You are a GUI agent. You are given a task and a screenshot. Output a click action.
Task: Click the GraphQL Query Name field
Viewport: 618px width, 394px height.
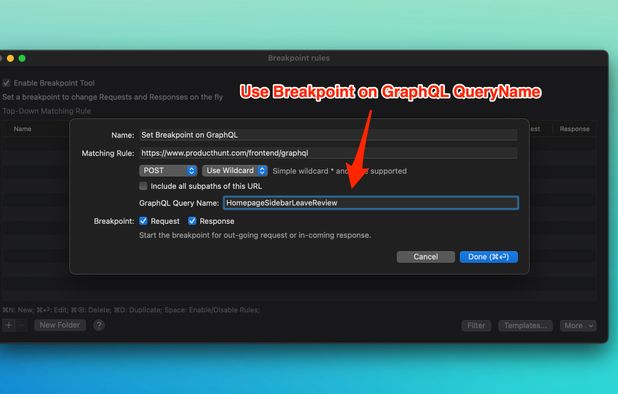tap(370, 203)
